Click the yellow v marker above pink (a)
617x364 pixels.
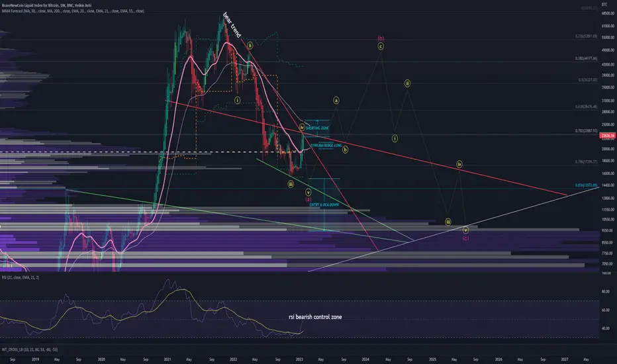(308, 193)
